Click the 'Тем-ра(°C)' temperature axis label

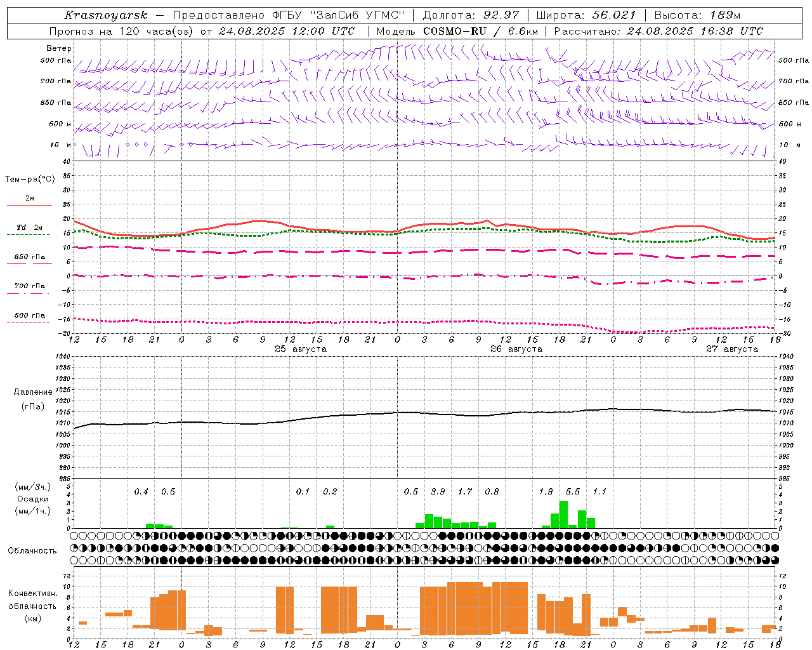click(30, 180)
